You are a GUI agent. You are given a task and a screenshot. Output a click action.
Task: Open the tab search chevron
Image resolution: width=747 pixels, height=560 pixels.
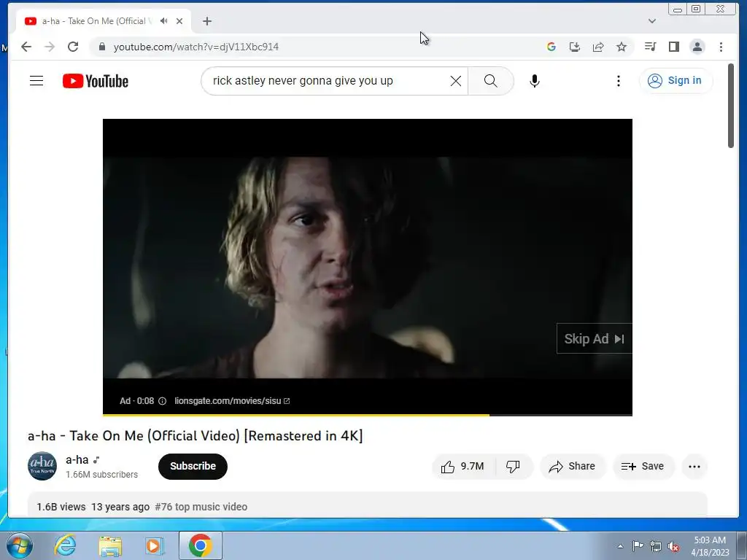click(x=652, y=21)
